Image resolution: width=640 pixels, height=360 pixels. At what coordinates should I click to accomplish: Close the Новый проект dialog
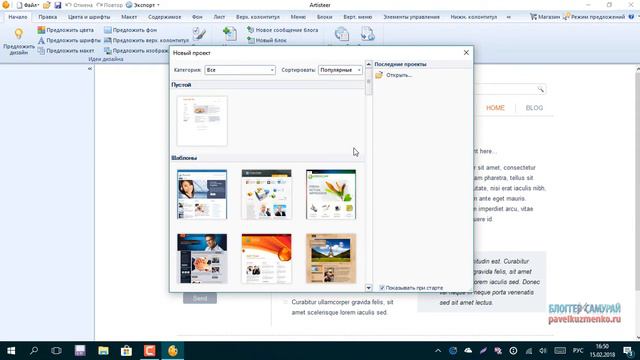(466, 53)
